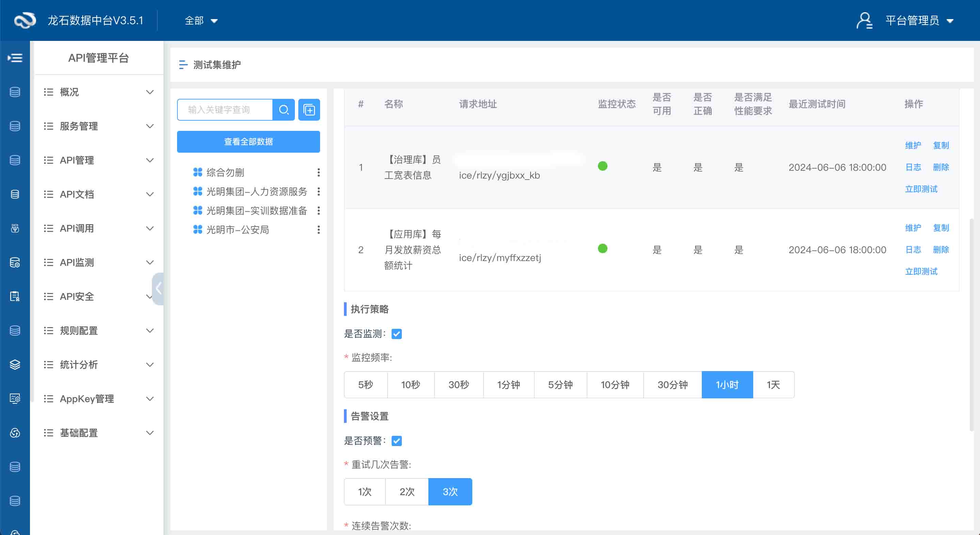The image size is (980, 535).
Task: Click the user avatar icon
Action: pos(864,20)
